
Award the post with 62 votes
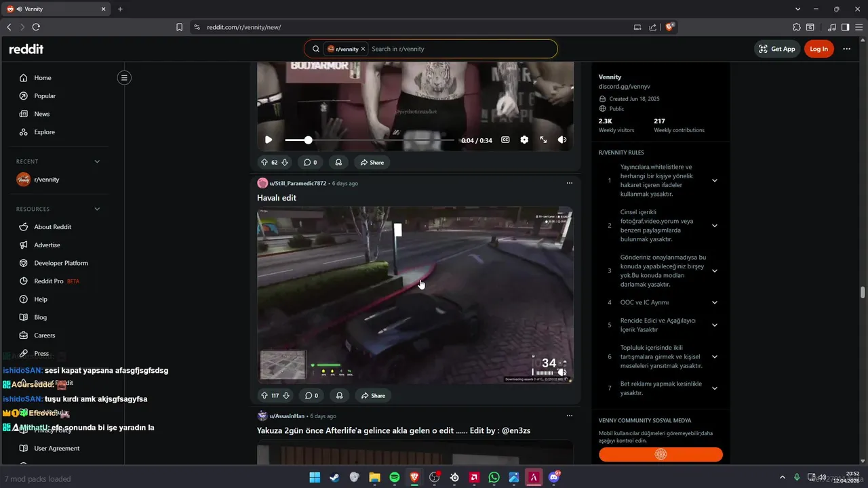[338, 162]
